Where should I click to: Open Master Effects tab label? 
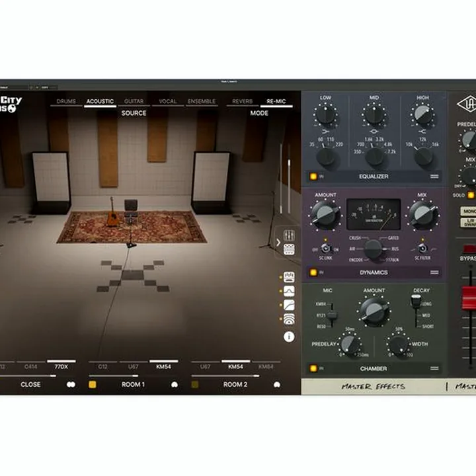[373, 387]
